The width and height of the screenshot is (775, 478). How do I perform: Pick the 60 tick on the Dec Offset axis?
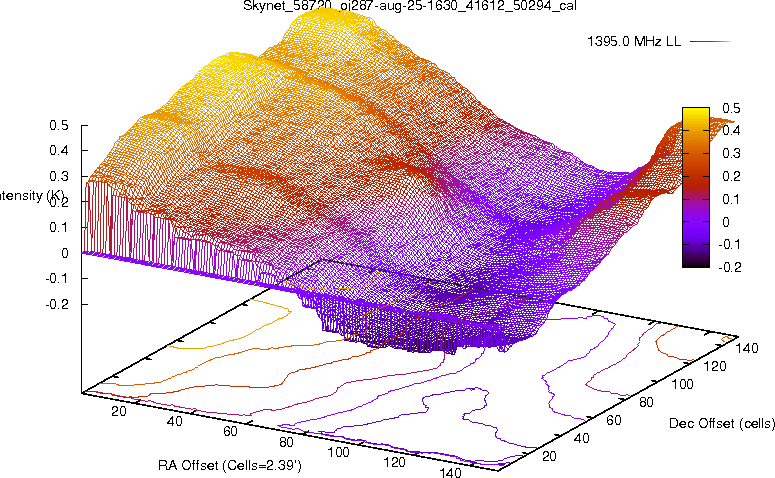613,420
